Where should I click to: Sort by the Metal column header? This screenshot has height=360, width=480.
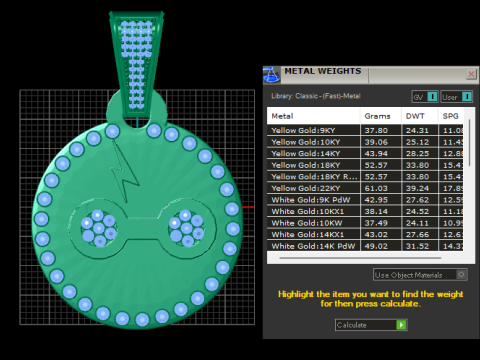click(x=313, y=116)
